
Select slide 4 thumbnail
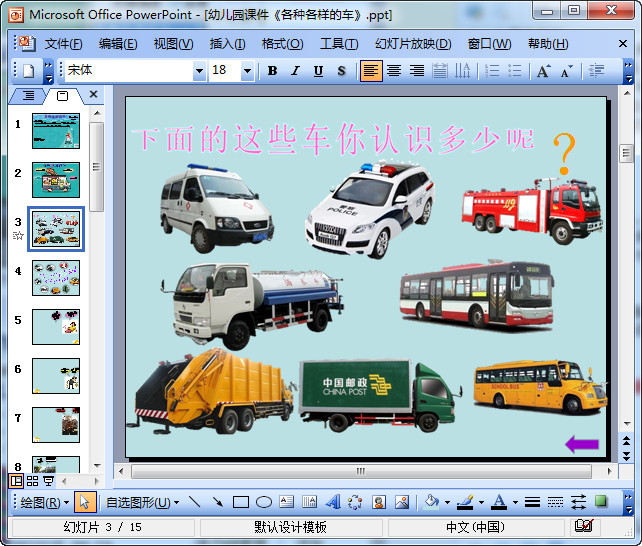pyautogui.click(x=56, y=278)
